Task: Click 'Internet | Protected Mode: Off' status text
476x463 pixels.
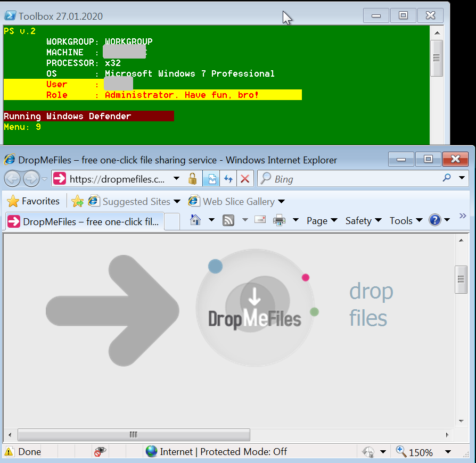Action: coord(224,452)
